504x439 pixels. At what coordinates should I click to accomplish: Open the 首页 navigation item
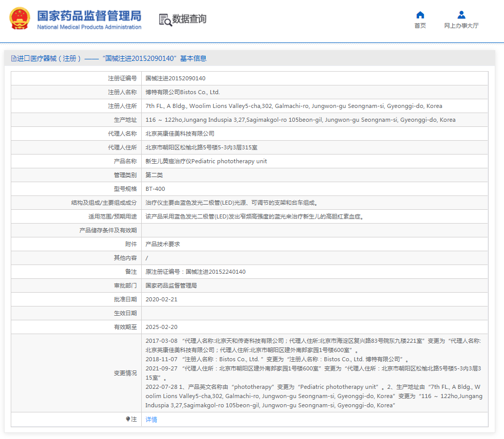click(420, 26)
